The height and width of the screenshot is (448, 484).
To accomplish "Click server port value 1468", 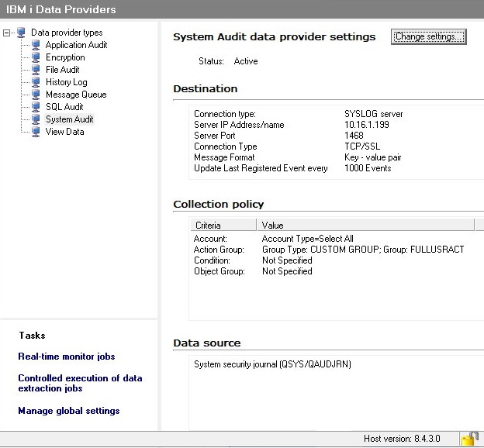I will (354, 136).
